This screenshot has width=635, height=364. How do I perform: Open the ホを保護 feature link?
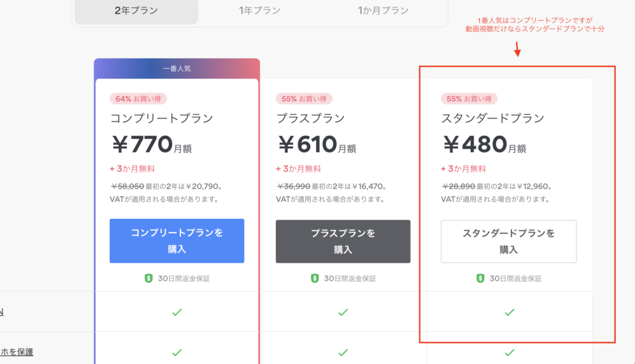[17, 352]
